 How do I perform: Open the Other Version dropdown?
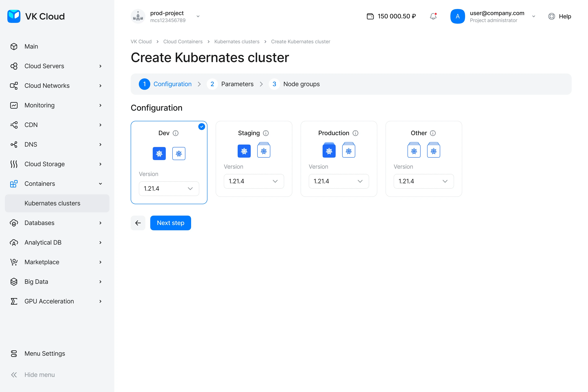pyautogui.click(x=424, y=181)
